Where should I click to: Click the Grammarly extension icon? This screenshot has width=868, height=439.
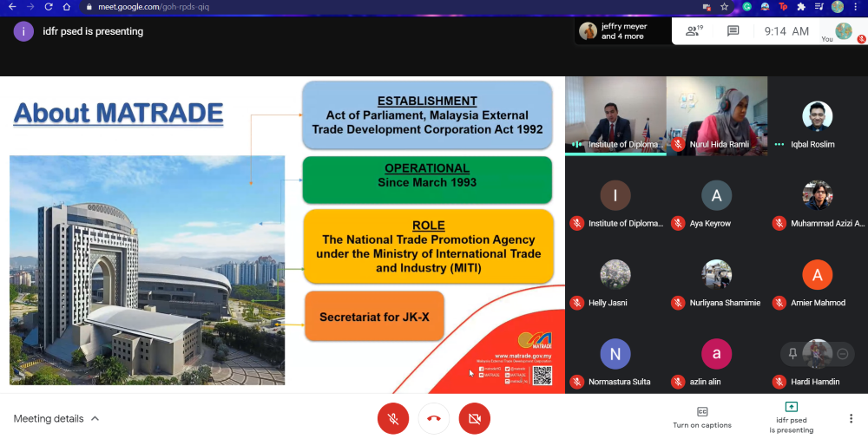click(x=746, y=7)
